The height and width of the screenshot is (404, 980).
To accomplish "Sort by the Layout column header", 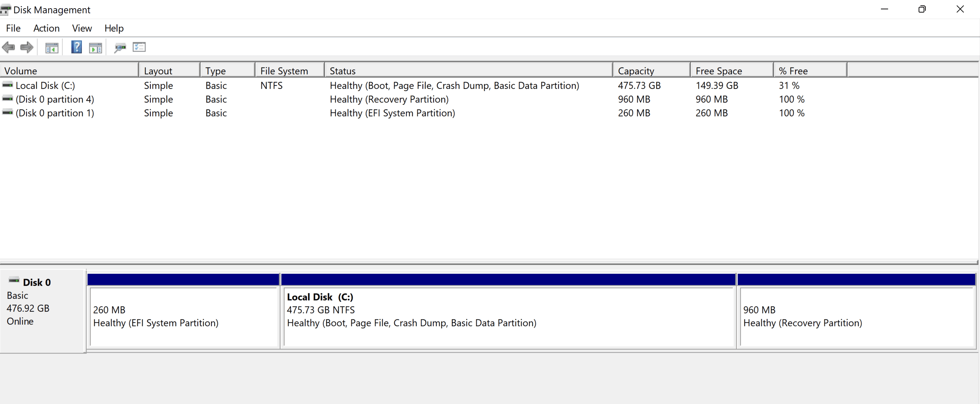I will click(x=170, y=70).
